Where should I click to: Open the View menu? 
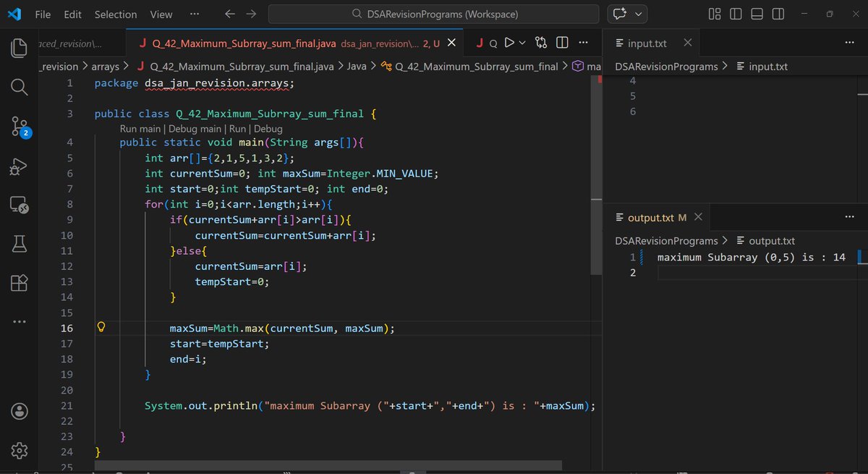click(161, 14)
